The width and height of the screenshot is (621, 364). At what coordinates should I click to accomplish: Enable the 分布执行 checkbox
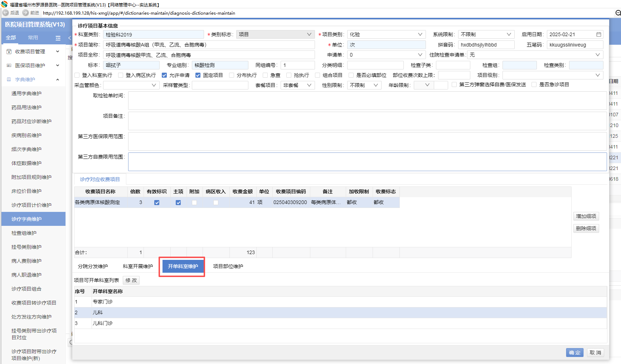coord(232,75)
